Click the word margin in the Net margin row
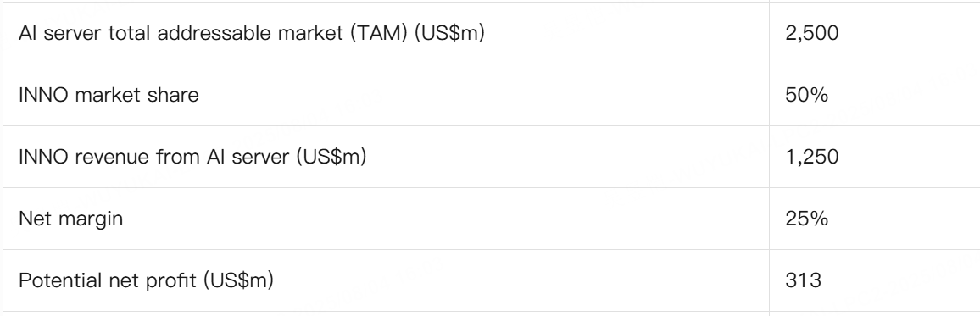This screenshot has height=316, width=980. (x=92, y=220)
